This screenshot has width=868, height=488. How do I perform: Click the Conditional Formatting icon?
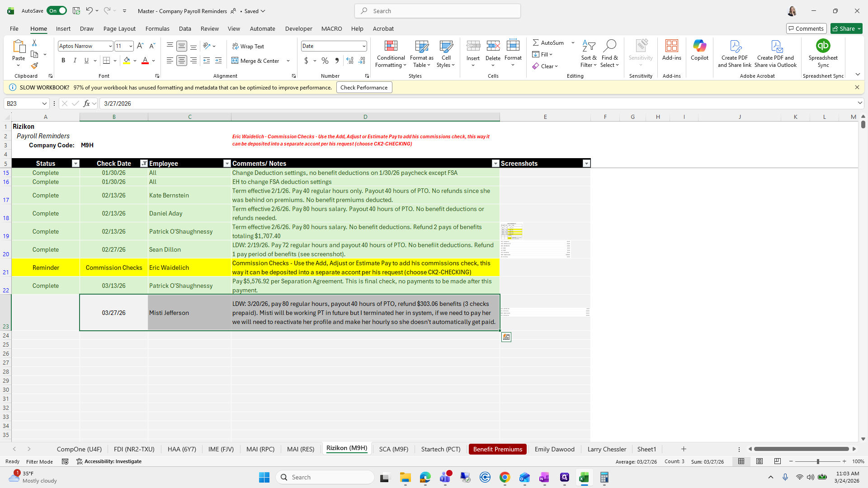[391, 46]
